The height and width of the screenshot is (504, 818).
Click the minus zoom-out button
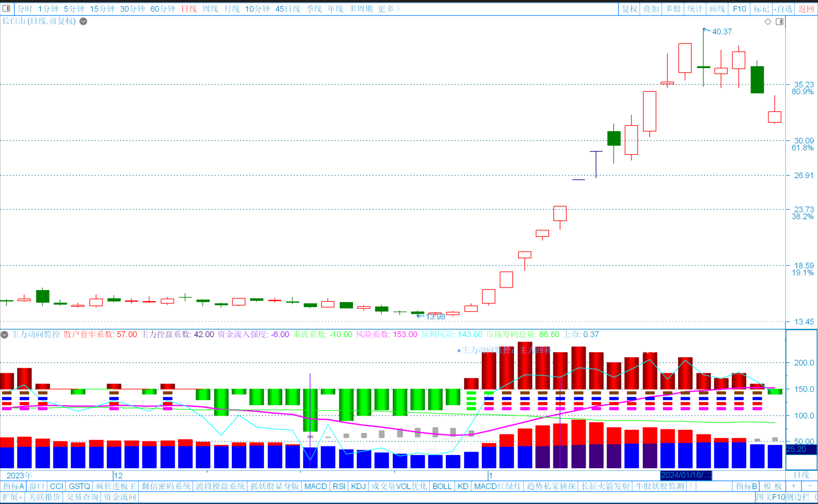[x=810, y=486]
